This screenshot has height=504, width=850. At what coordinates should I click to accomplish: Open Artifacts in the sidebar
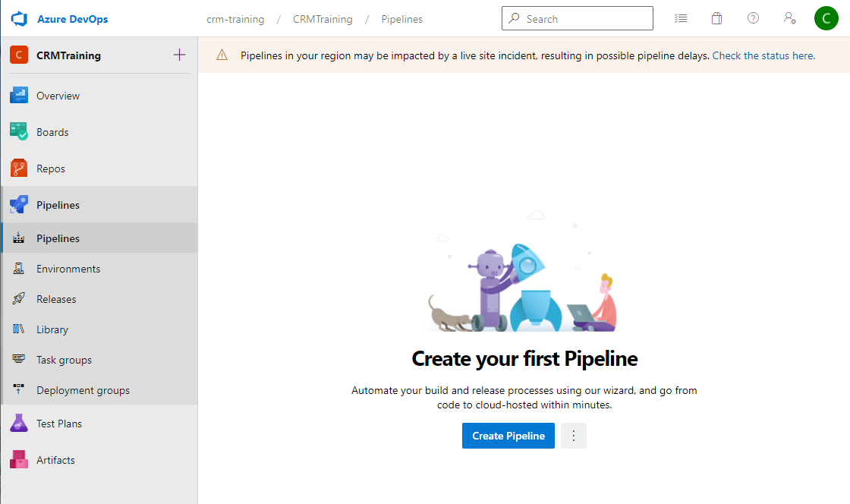point(99,460)
